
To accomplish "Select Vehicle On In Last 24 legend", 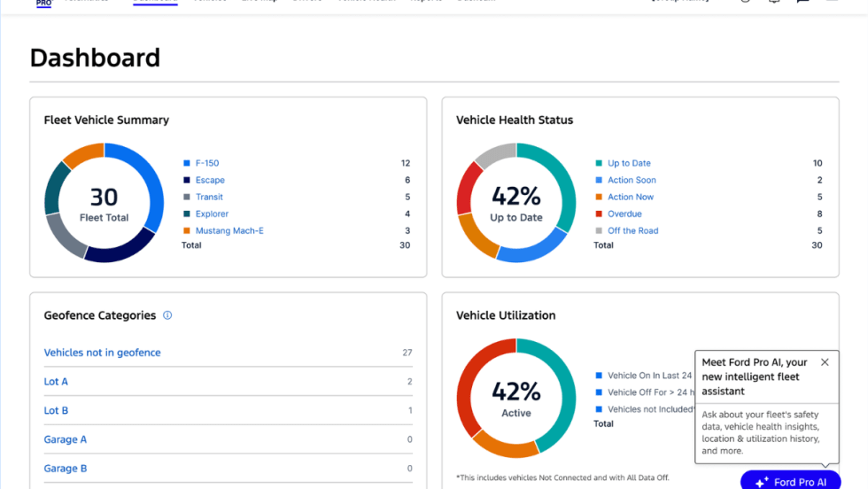I will point(649,376).
